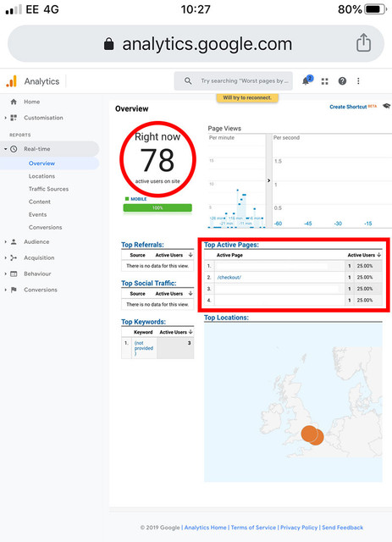Expand the Behaviour section

pos(5,274)
